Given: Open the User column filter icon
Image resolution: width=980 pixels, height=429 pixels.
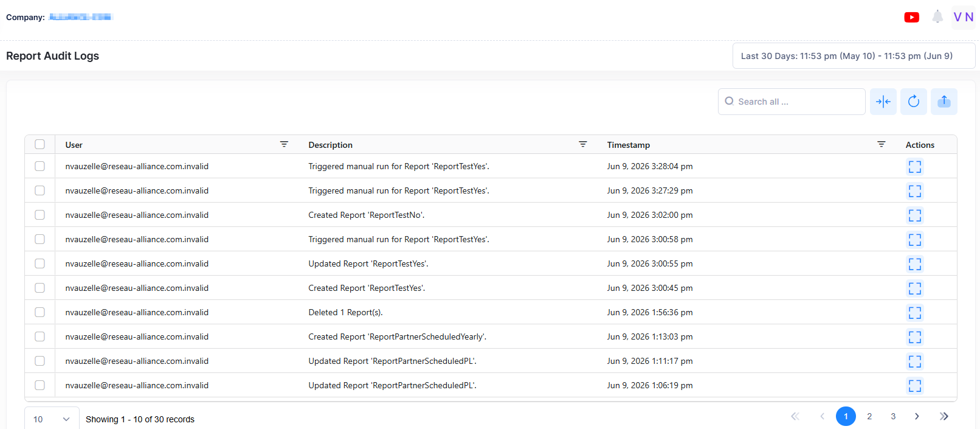Looking at the screenshot, I should (x=284, y=144).
